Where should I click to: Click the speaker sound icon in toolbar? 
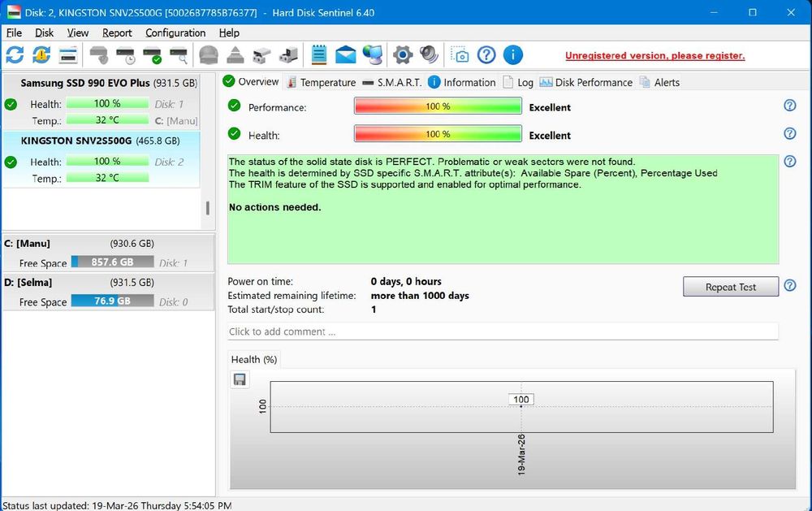coord(430,54)
